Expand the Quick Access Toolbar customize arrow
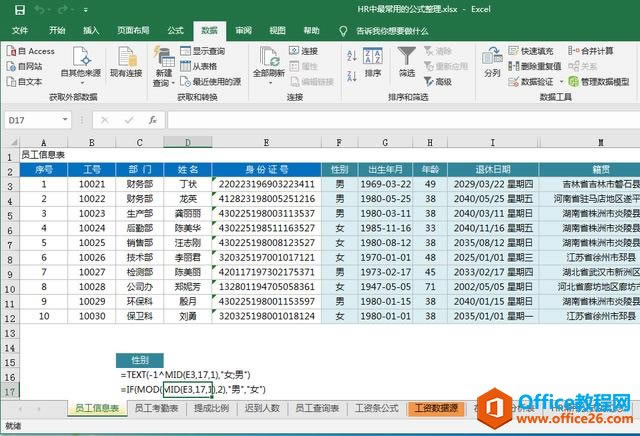Image resolution: width=640 pixels, height=436 pixels. (x=86, y=10)
